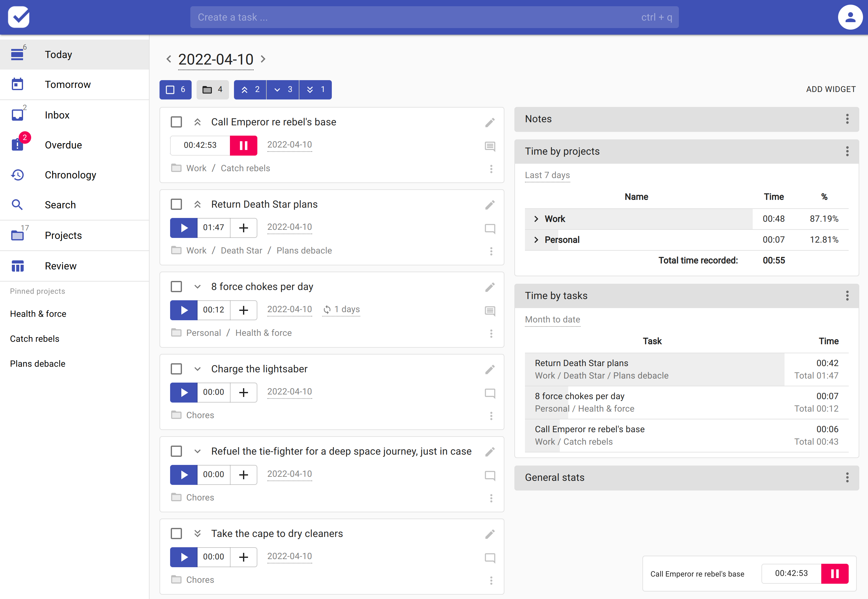Open more options for Call Emperor task
868x599 pixels.
pyautogui.click(x=491, y=169)
